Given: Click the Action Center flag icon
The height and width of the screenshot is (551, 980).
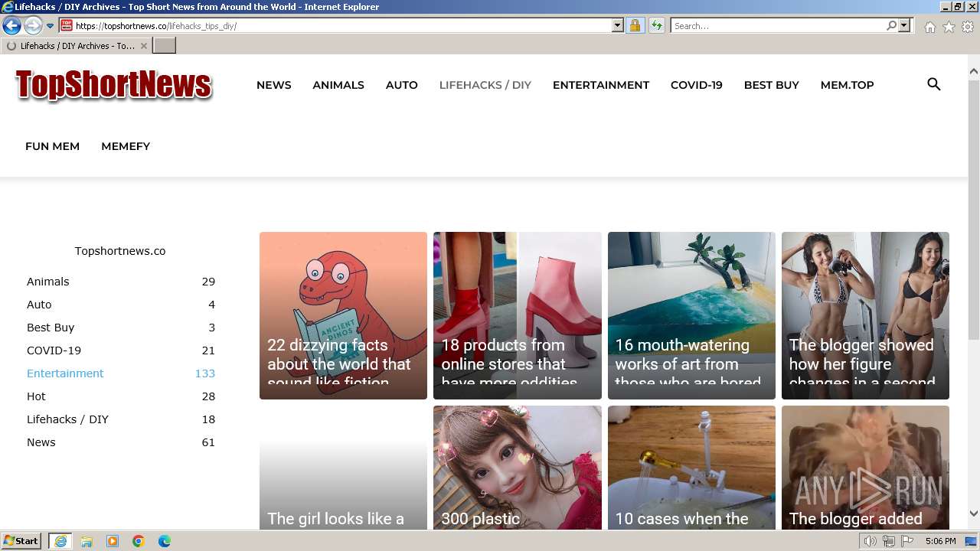Looking at the screenshot, I should (x=907, y=541).
